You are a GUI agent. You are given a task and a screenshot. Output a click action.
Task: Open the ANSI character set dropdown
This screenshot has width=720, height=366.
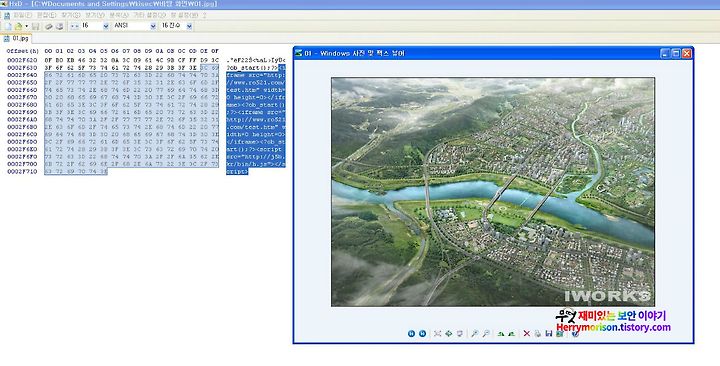[153, 26]
